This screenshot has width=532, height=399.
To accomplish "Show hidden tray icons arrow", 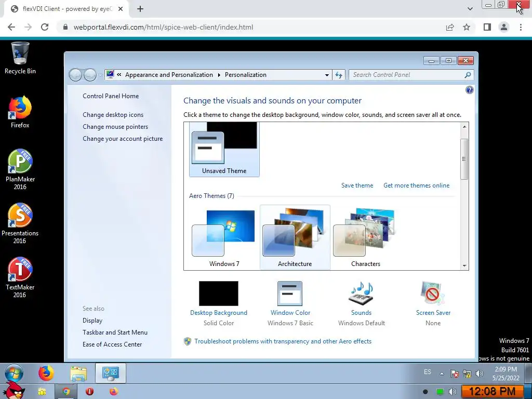I will point(442,374).
